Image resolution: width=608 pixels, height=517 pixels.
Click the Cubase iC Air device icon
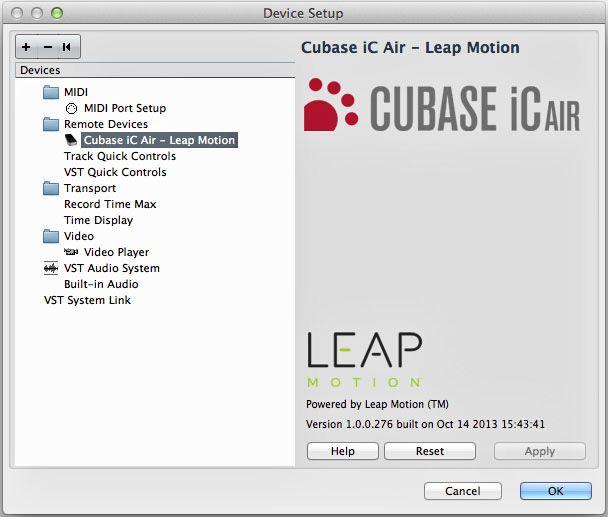click(71, 140)
